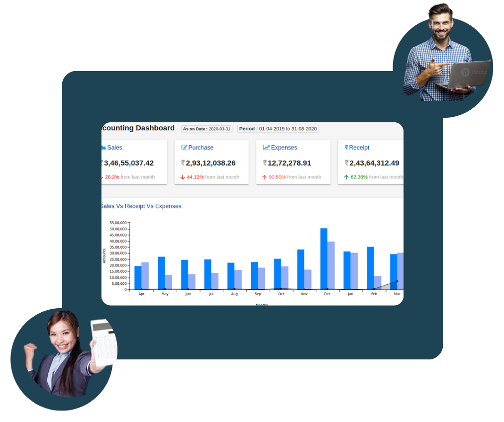
Task: Click the dark blue February sales bar
Action: pos(370,268)
